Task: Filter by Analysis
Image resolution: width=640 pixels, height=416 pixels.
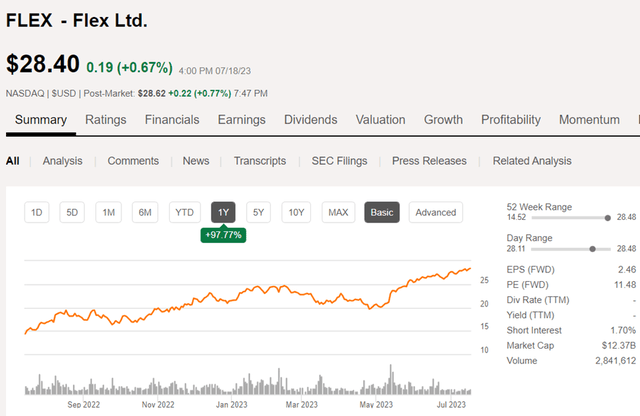Action: point(62,161)
